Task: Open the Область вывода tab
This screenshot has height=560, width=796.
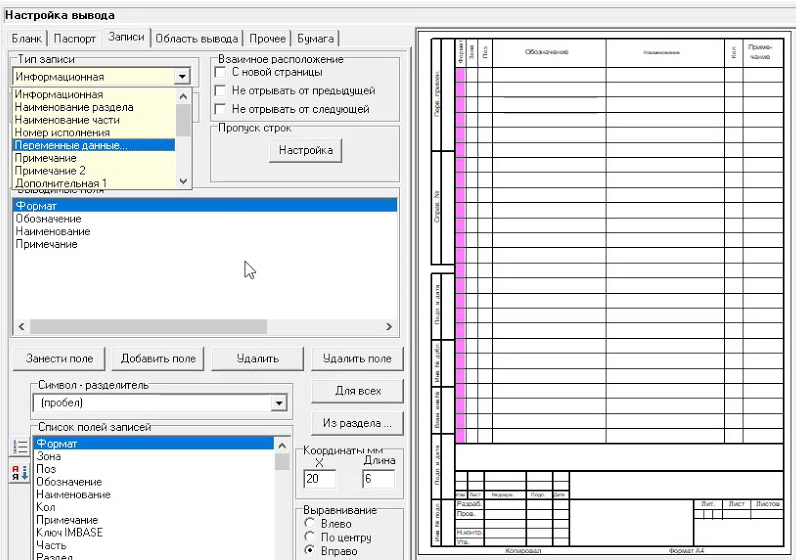Action: 196,39
